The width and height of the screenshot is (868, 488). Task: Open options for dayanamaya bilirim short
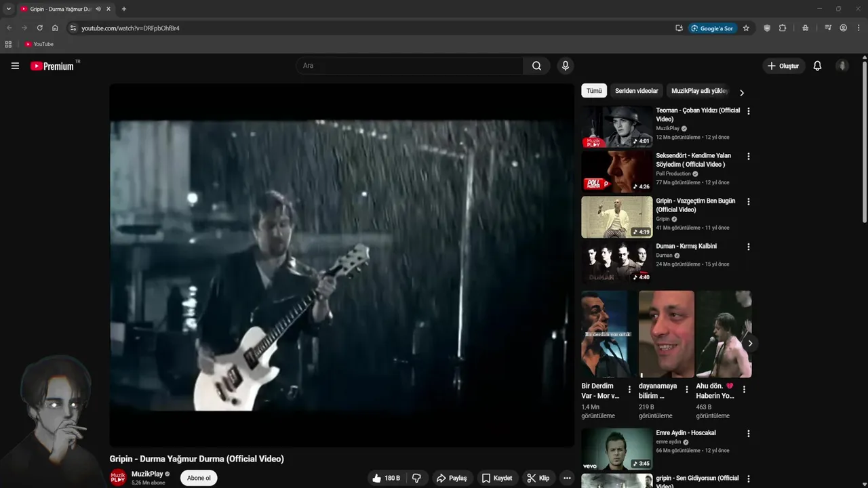click(x=686, y=390)
